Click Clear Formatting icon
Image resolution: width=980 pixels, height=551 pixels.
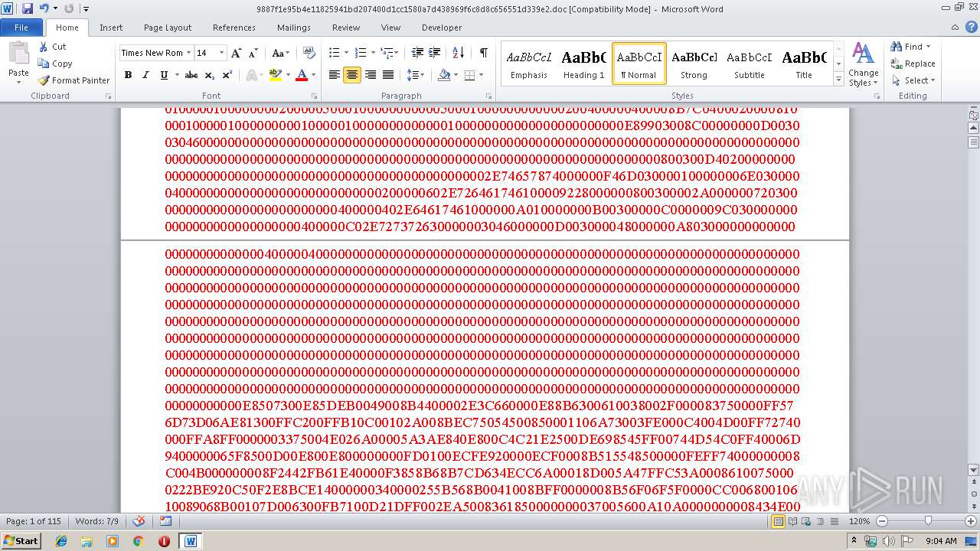click(x=309, y=53)
